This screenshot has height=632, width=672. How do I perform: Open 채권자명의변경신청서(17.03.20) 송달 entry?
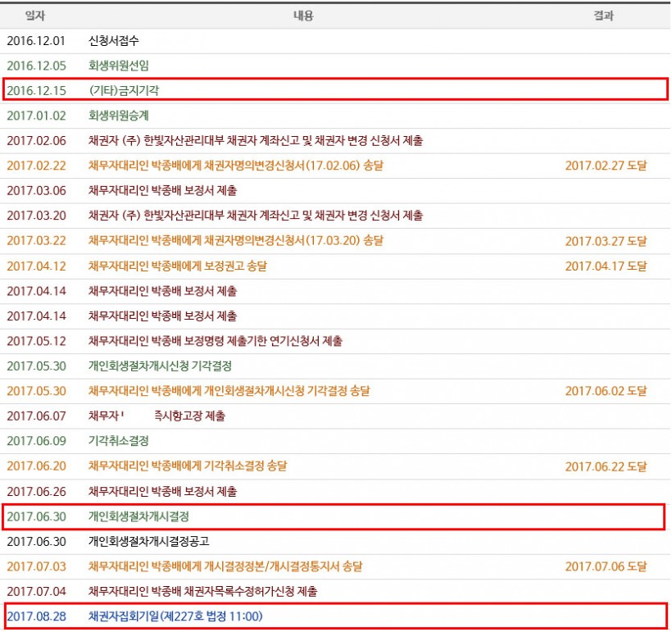[236, 240]
